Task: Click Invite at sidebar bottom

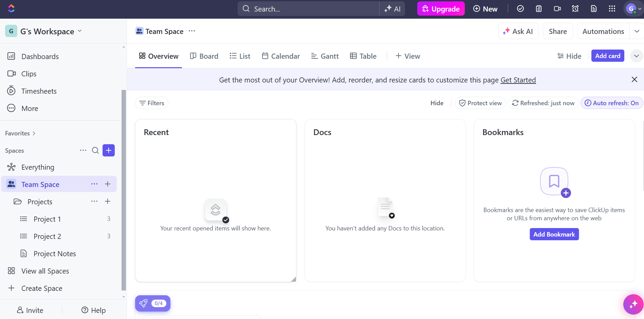Action: (x=30, y=310)
